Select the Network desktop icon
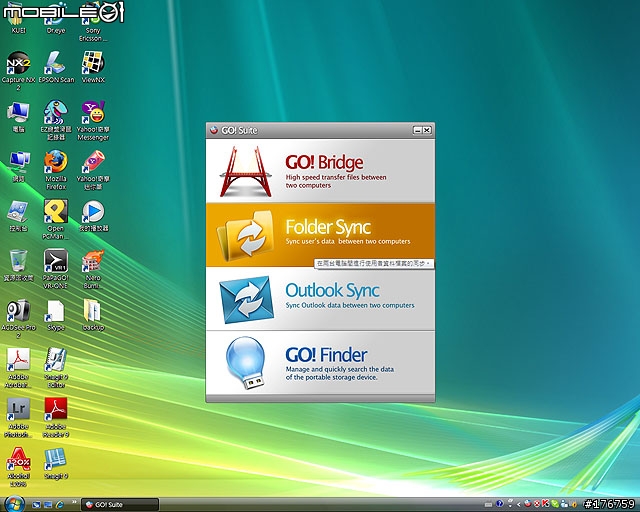This screenshot has height=512, width=640. (18, 167)
